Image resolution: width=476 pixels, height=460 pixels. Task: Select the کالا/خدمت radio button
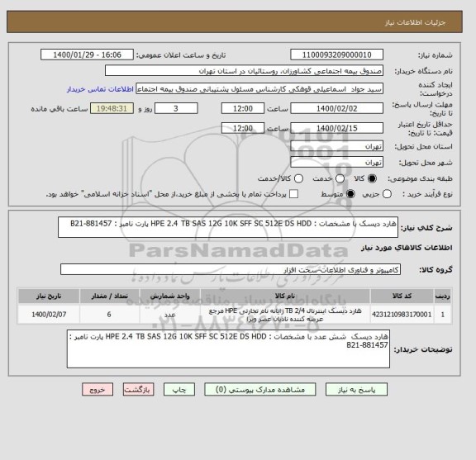coord(298,178)
